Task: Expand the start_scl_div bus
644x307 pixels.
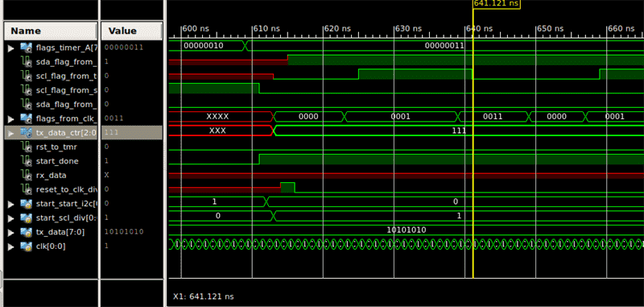Action: tap(11, 218)
